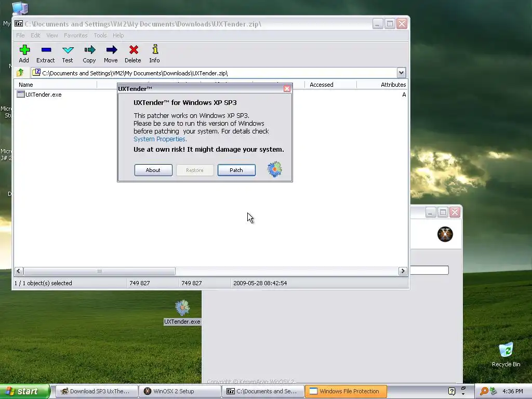The image size is (532, 399).
Task: Switch to Windows File Protection taskbar item
Action: coord(346,391)
